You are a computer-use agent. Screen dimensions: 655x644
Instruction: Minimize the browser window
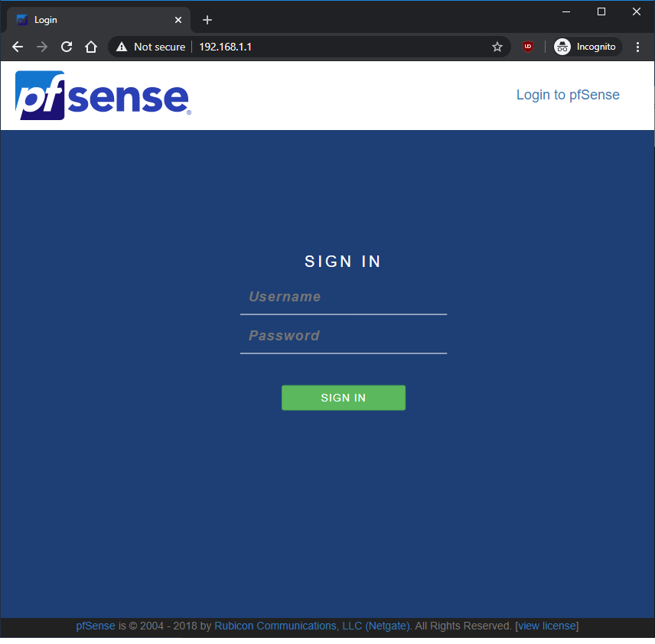coord(566,11)
